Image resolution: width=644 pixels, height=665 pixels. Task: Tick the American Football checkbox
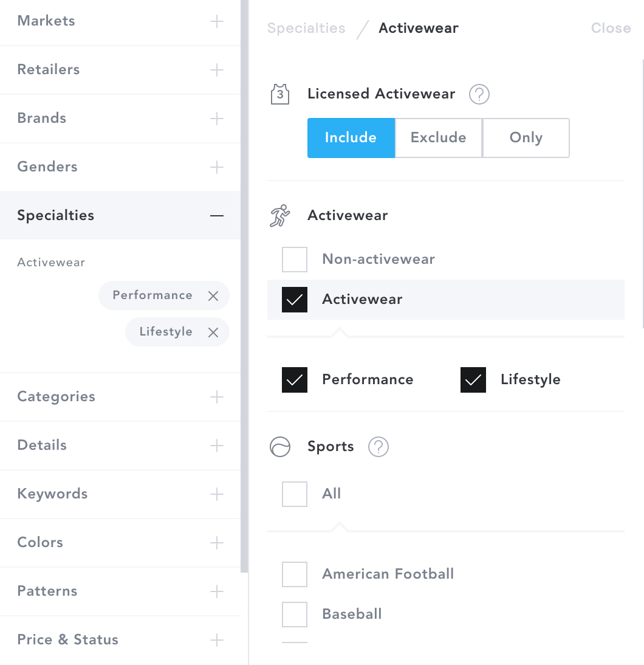pyautogui.click(x=295, y=574)
